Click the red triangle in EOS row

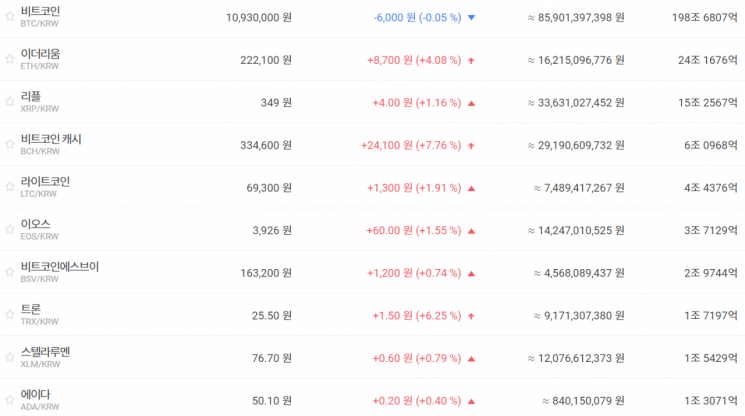coord(471,231)
